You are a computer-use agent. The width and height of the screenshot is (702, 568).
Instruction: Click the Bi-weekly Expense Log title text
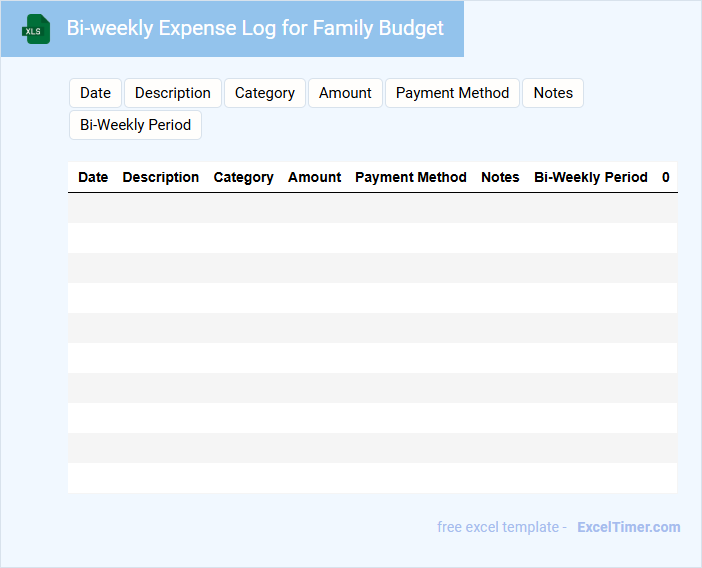255,28
